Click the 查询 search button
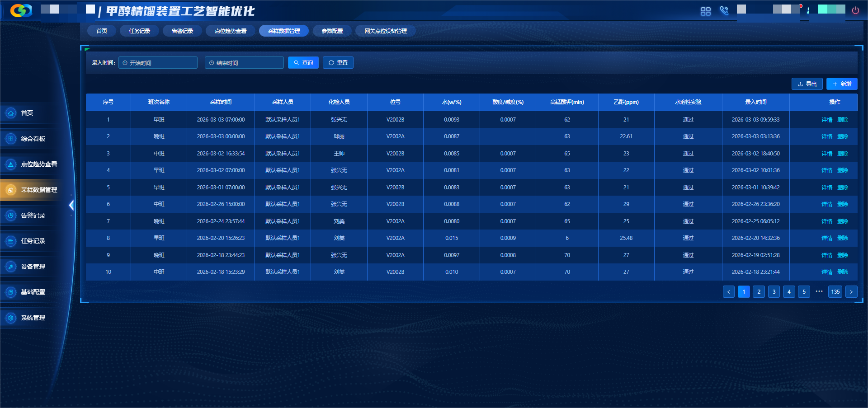Screen dimensions: 868x408 point(303,63)
